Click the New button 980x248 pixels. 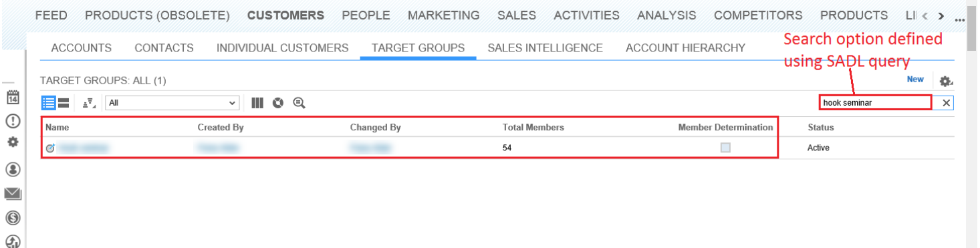[915, 80]
